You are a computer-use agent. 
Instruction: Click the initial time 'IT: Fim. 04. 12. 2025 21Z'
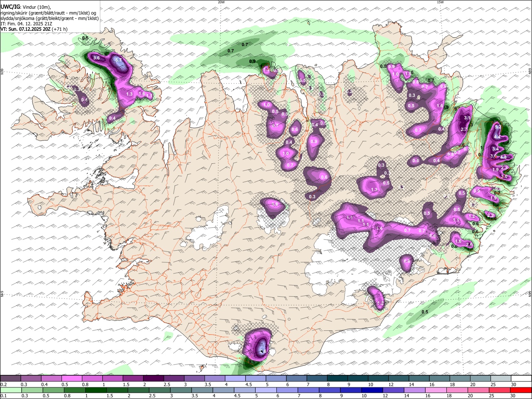point(26,24)
